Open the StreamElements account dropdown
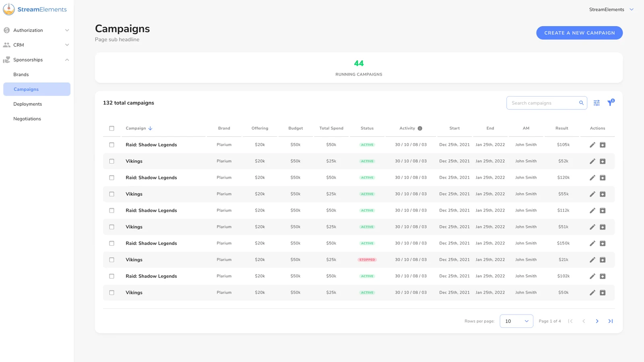The width and height of the screenshot is (644, 362). click(x=611, y=9)
